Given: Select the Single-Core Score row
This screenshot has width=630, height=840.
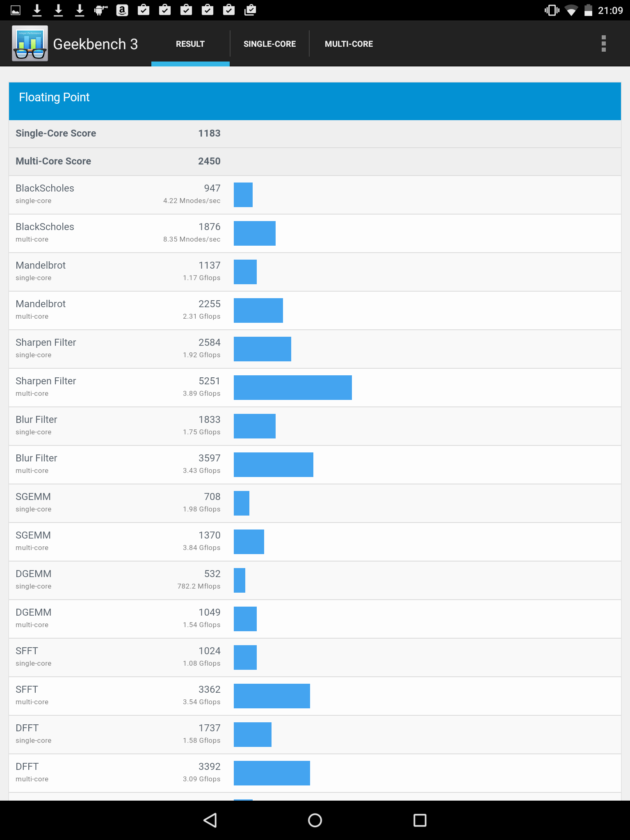Looking at the screenshot, I should coord(315,134).
